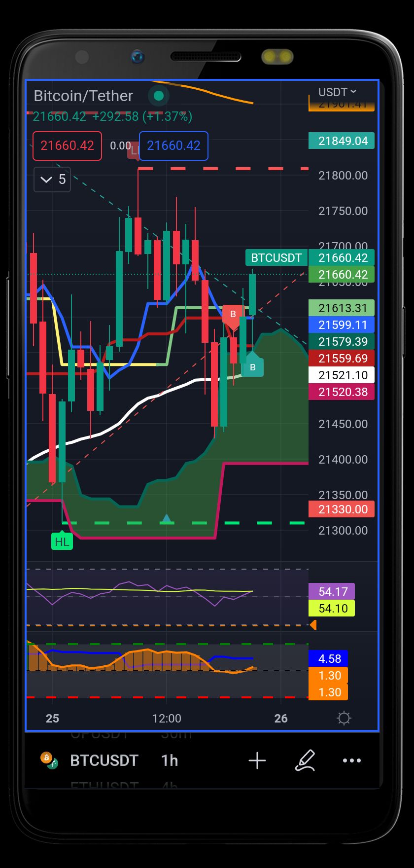The image size is (414, 868).
Task: Tap the BTCUSDT price line label
Action: (x=276, y=257)
